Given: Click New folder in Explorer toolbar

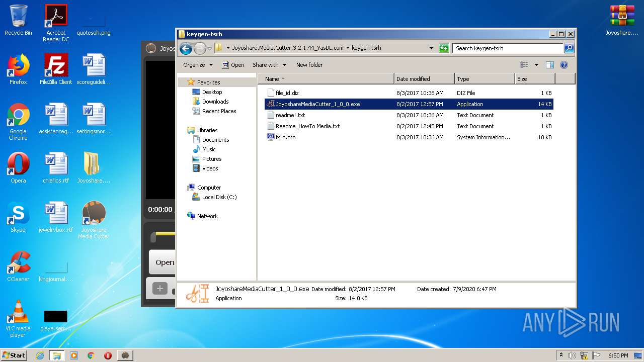Looking at the screenshot, I should pos(309,65).
